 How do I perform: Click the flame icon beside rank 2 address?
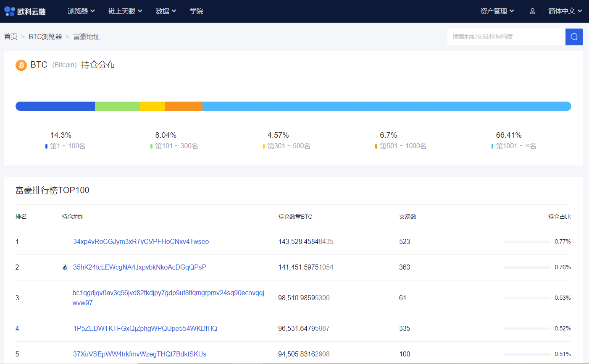click(x=65, y=267)
